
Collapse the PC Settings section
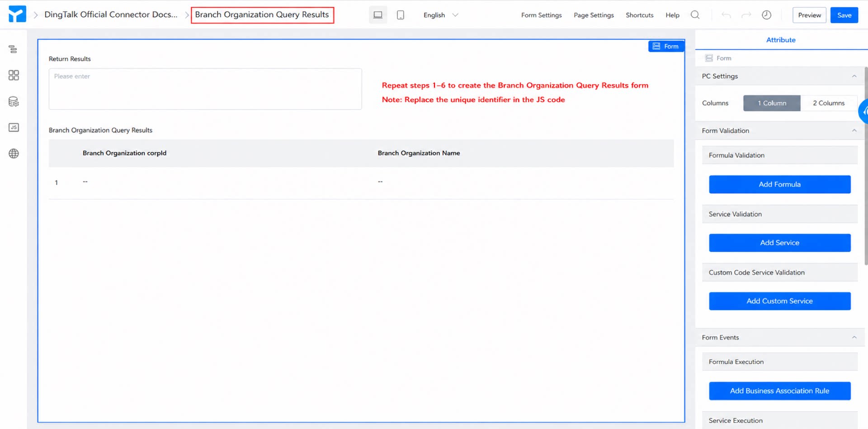tap(854, 76)
